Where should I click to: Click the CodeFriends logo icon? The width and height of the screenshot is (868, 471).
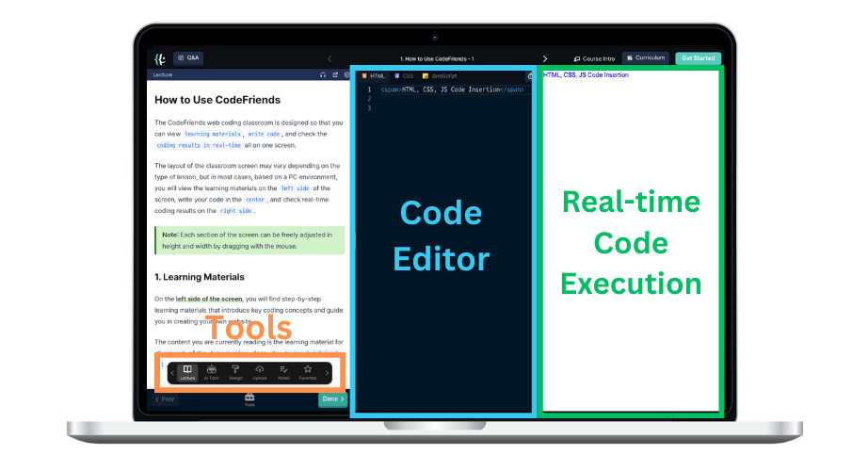tap(160, 58)
